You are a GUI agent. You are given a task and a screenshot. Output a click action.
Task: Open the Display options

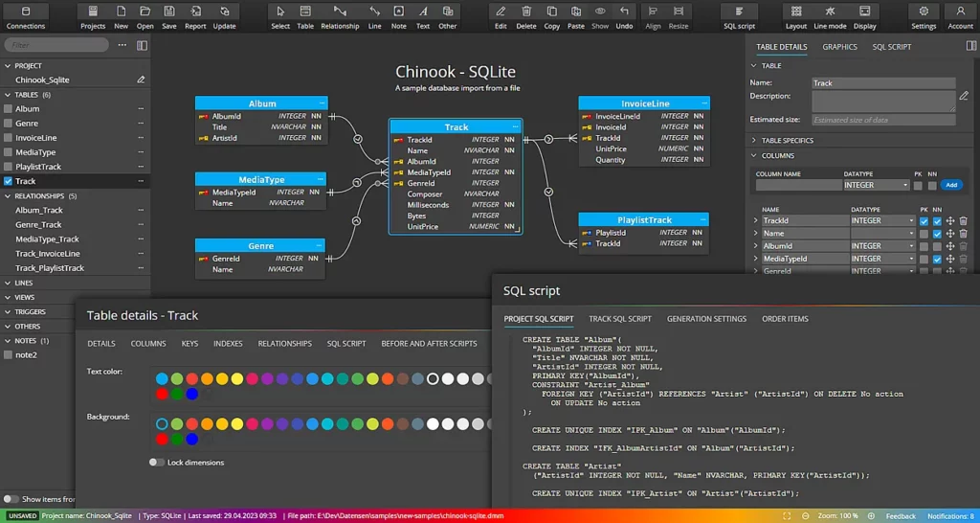point(865,17)
